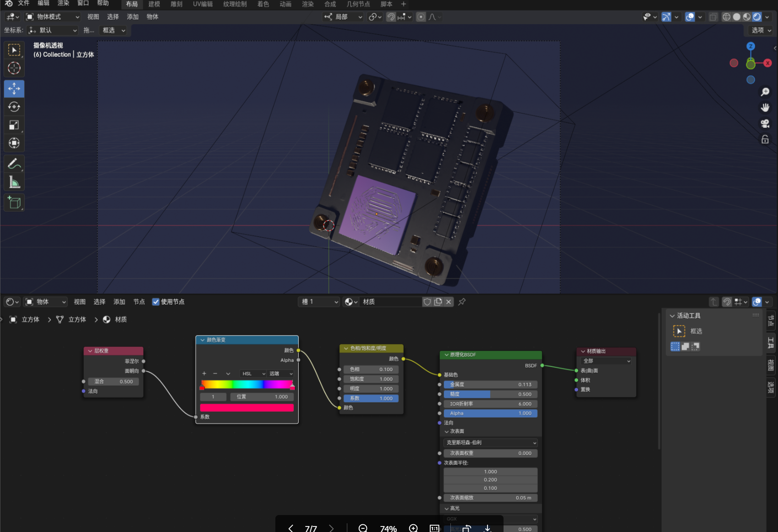Select the Measure ruler tool
Image resolution: width=778 pixels, height=532 pixels.
click(x=14, y=182)
